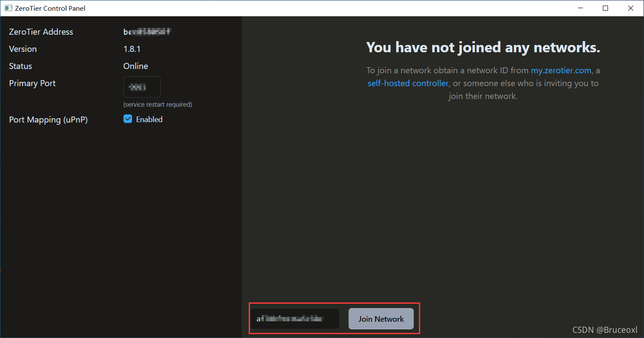Click the ZeroTier window title icon
This screenshot has width=644, height=338.
click(8, 8)
